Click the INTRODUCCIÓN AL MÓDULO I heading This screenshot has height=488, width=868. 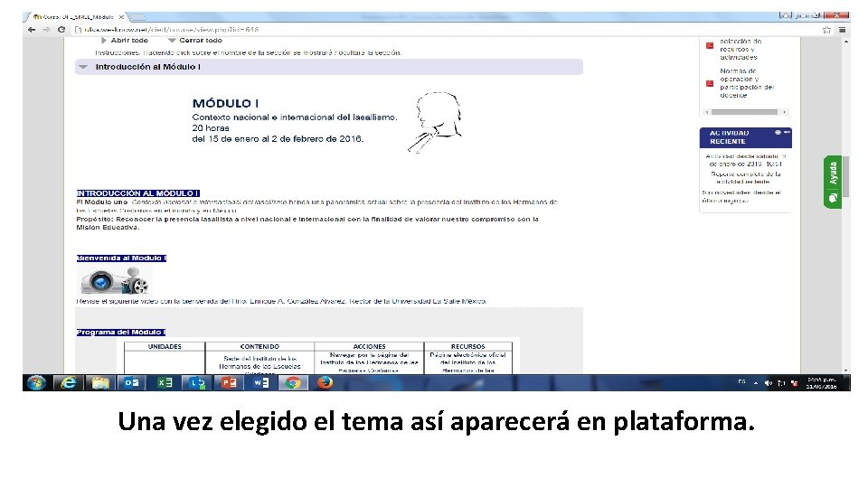[137, 193]
